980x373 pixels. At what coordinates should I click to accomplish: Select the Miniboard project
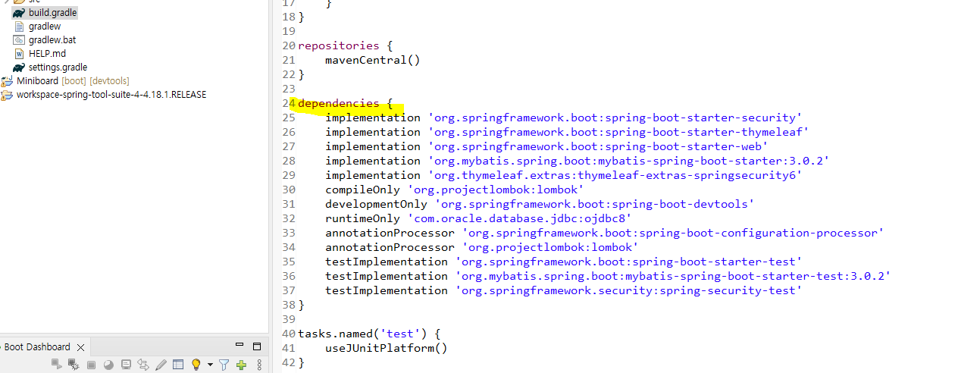click(37, 81)
